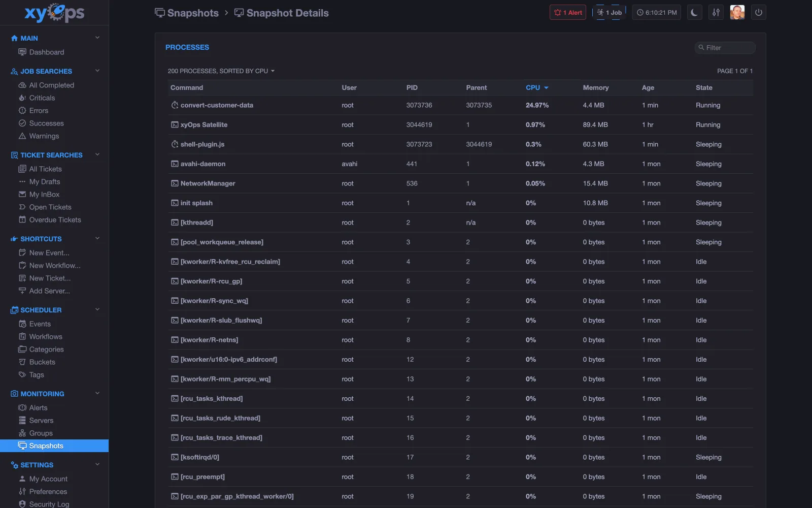Viewport: 812px width, 508px height.
Task: Open All Completed job search
Action: pyautogui.click(x=46, y=85)
